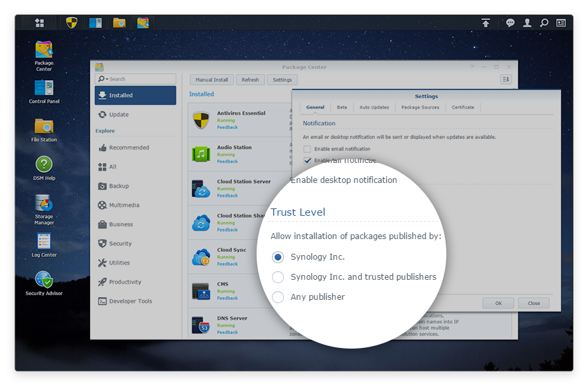Switch to the Auto Updates tab
588x384 pixels.
[x=374, y=107]
